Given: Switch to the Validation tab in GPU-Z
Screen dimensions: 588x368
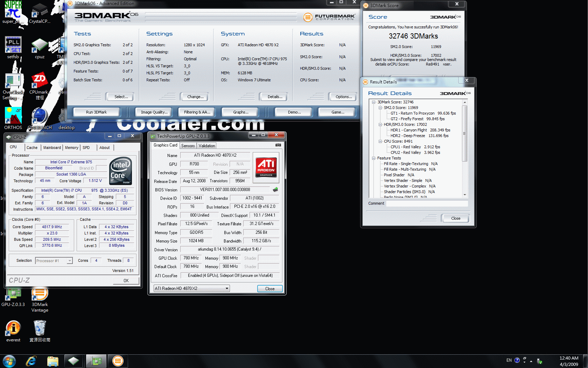Looking at the screenshot, I should pyautogui.click(x=207, y=146).
